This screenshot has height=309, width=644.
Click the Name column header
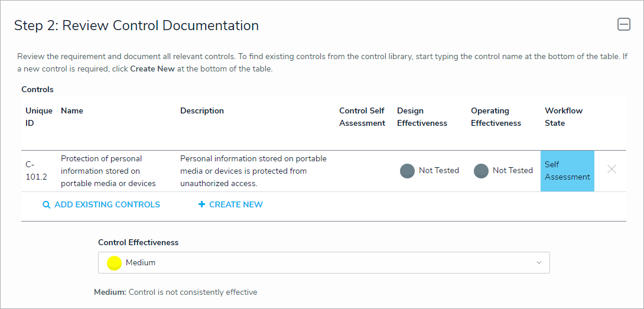72,110
